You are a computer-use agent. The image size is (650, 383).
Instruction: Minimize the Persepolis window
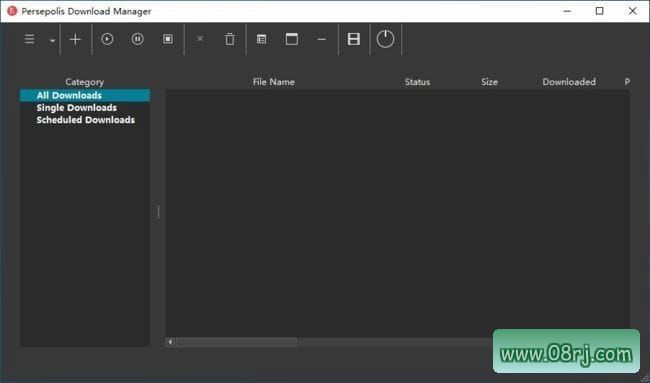coord(567,11)
